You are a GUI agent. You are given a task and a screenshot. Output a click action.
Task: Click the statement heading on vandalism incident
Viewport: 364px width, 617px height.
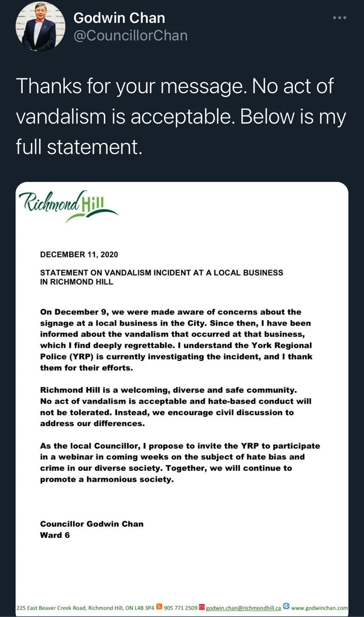(161, 277)
